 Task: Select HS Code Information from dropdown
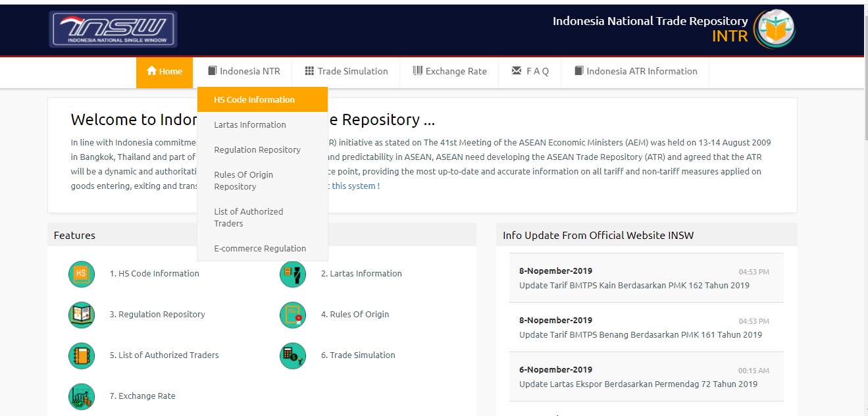tap(254, 100)
